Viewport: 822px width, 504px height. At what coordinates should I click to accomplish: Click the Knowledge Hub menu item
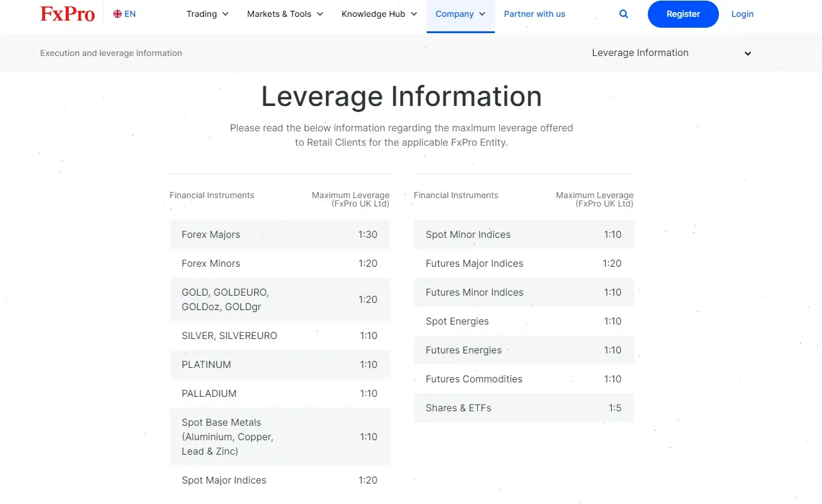tap(373, 14)
